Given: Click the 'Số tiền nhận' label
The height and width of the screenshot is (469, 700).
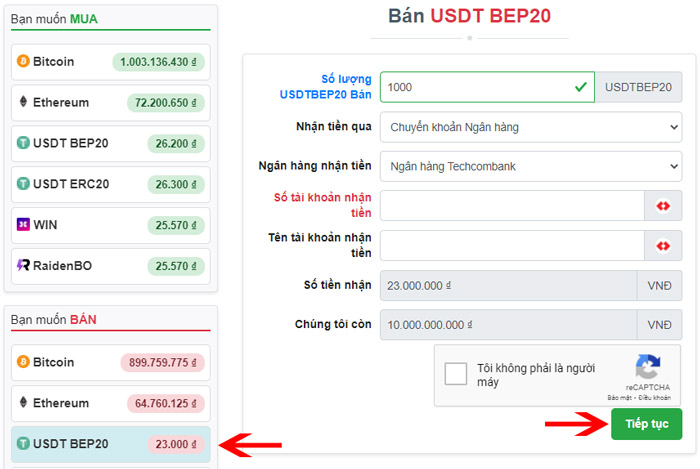Looking at the screenshot, I should [338, 285].
